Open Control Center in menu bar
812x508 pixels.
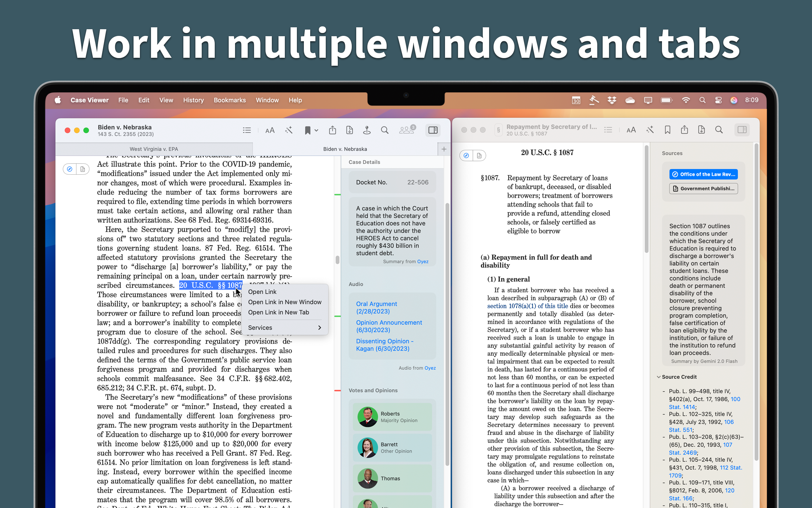pyautogui.click(x=718, y=100)
